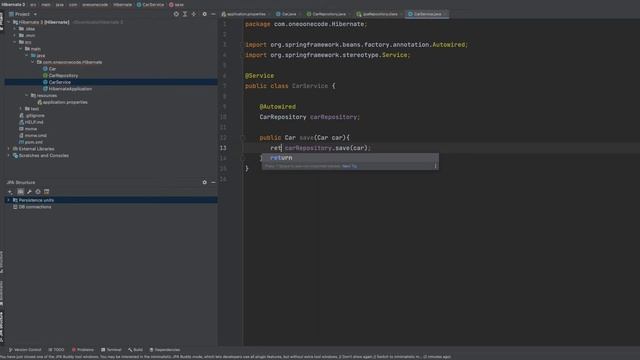Click the second JPA Structure toolbar icon
Viewport: 640px width, 360px height.
pyautogui.click(x=20, y=192)
